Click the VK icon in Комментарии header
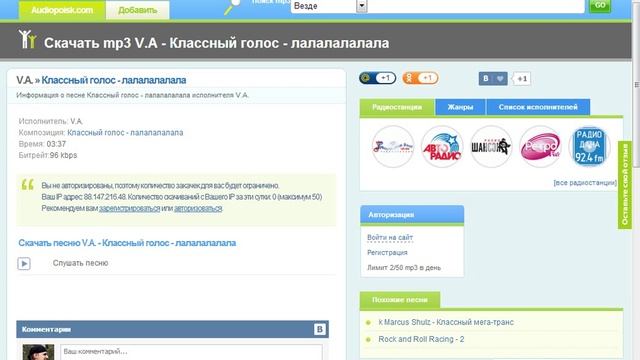The width and height of the screenshot is (640, 360). tap(320, 329)
